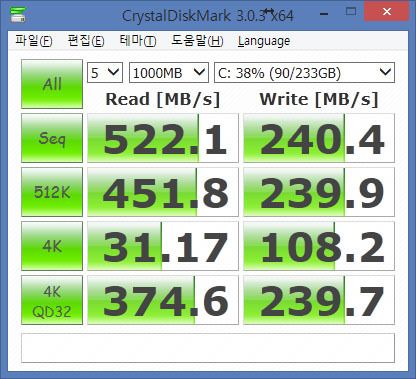The height and width of the screenshot is (379, 416).
Task: Start the 4K benchmark
Action: click(x=52, y=246)
